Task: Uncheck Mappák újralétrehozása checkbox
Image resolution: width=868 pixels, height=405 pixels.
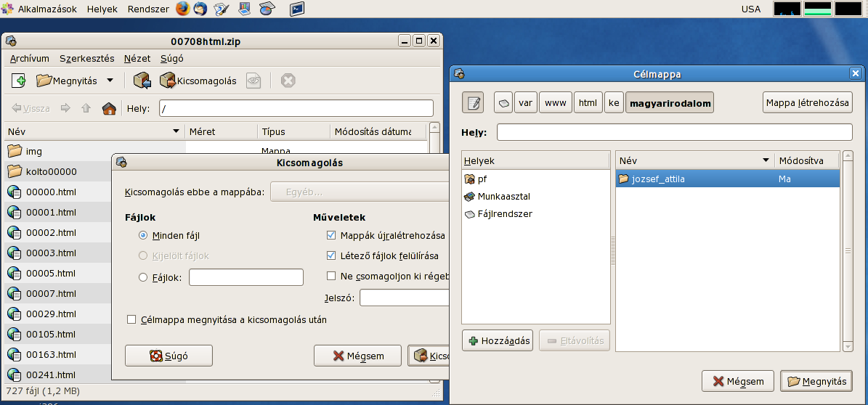Action: click(331, 235)
